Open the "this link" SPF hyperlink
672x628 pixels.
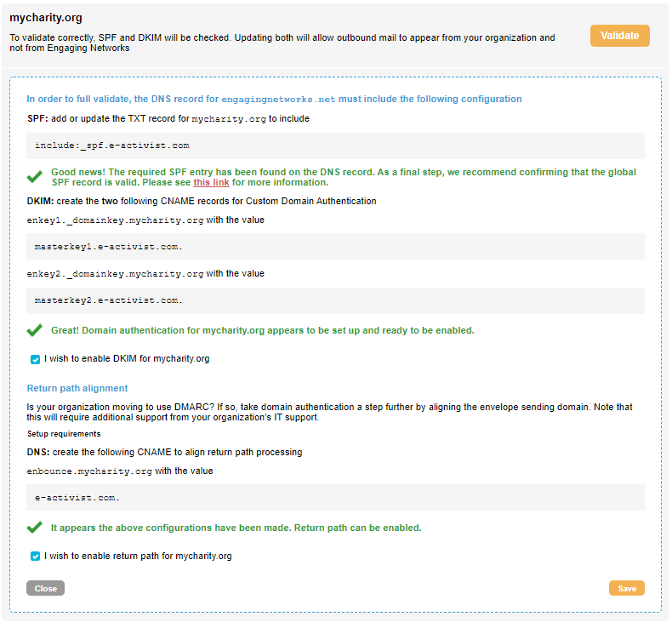pos(211,182)
